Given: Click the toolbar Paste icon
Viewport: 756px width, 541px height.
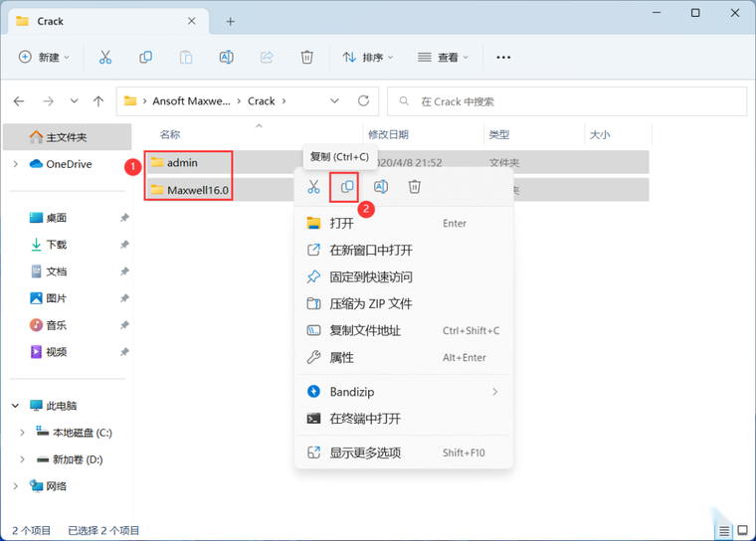Looking at the screenshot, I should (186, 58).
